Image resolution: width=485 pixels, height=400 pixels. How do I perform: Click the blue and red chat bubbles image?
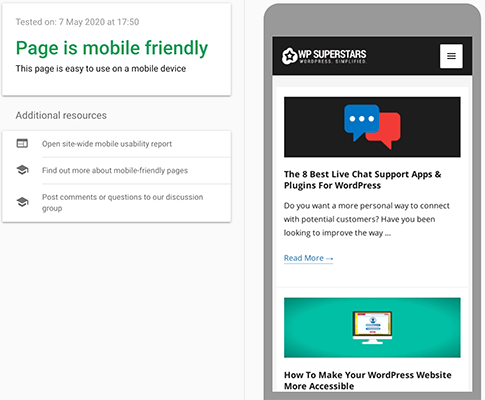[372, 127]
